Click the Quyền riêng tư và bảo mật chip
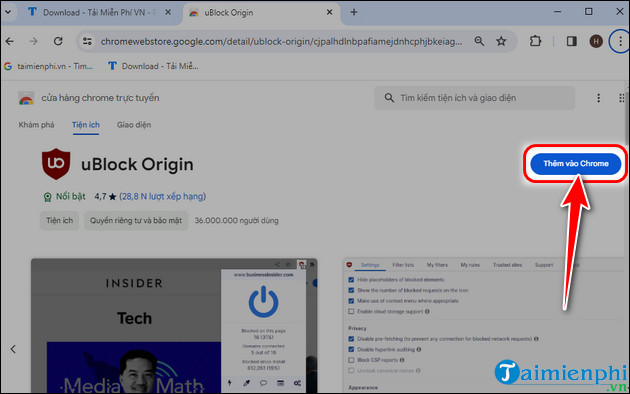 point(136,220)
